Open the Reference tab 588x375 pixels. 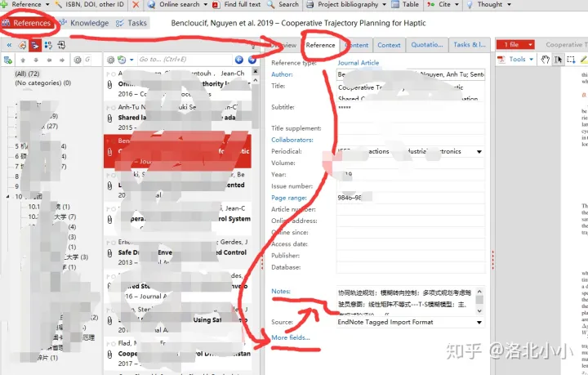coord(320,45)
